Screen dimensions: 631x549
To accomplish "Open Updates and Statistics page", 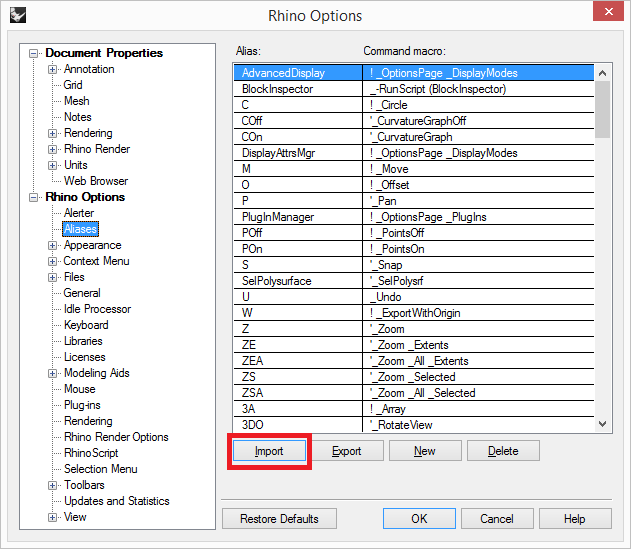I will pyautogui.click(x=117, y=501).
